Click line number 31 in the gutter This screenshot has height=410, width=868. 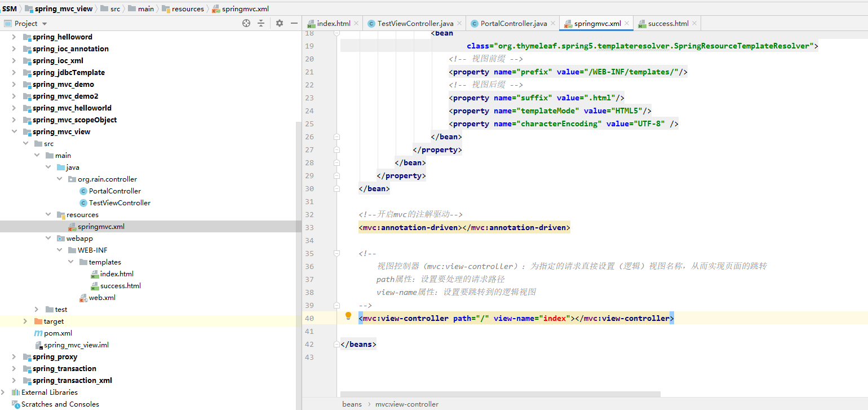coord(309,201)
